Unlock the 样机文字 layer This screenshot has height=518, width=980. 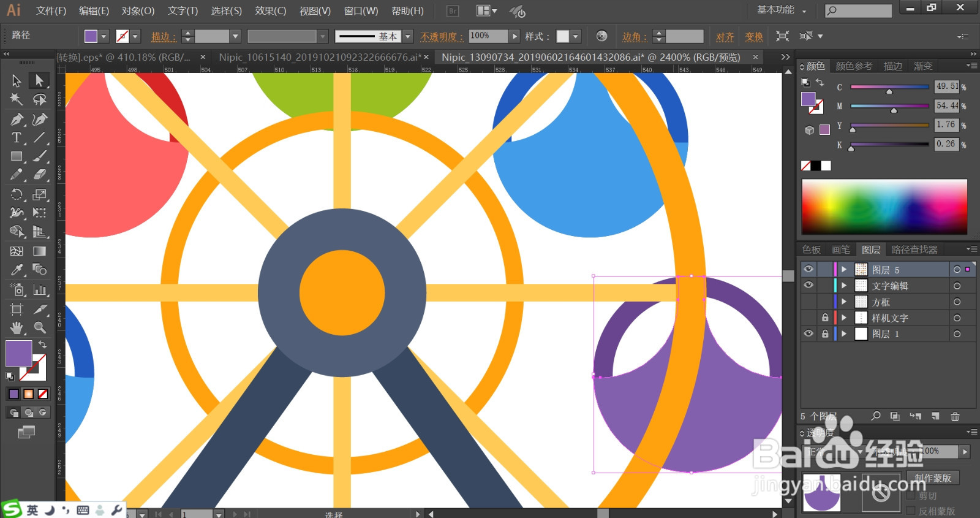tap(825, 318)
